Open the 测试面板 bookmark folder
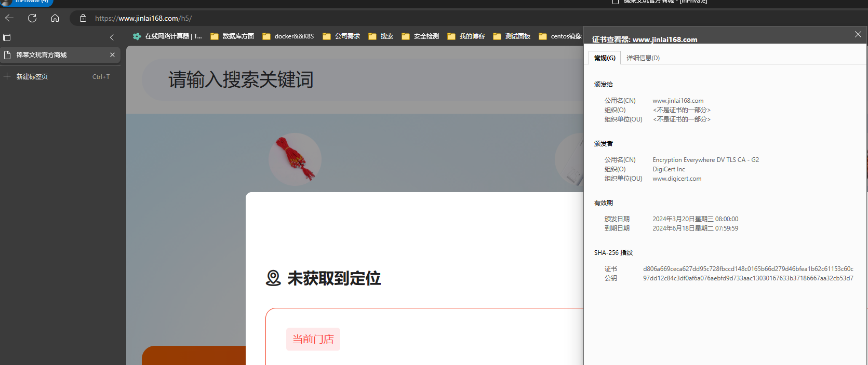The height and width of the screenshot is (365, 868). [x=512, y=36]
